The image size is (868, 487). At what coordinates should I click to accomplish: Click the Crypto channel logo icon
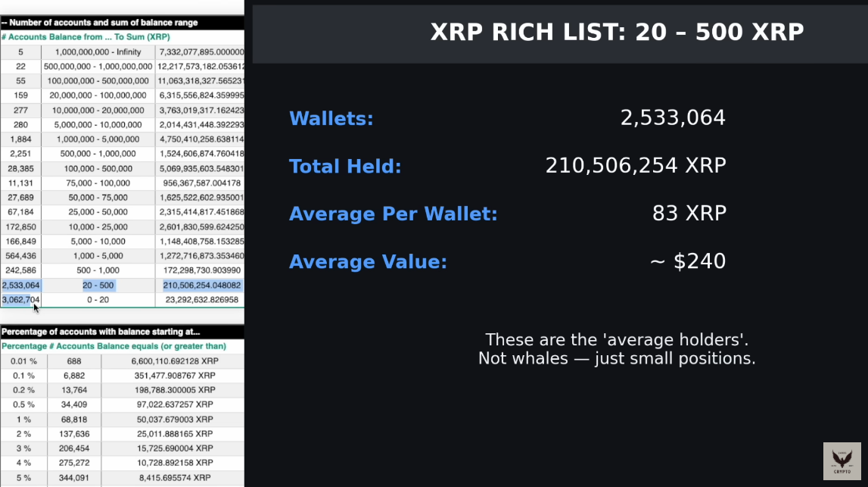(x=842, y=460)
